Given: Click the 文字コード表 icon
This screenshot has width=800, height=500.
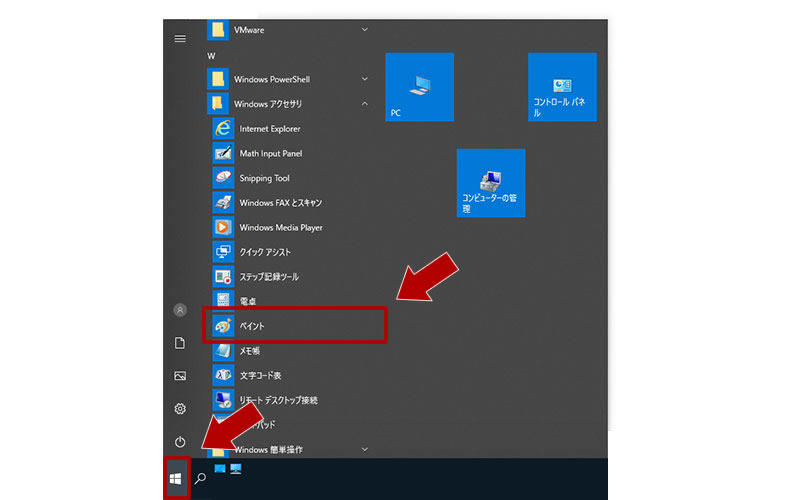Looking at the screenshot, I should [x=223, y=375].
